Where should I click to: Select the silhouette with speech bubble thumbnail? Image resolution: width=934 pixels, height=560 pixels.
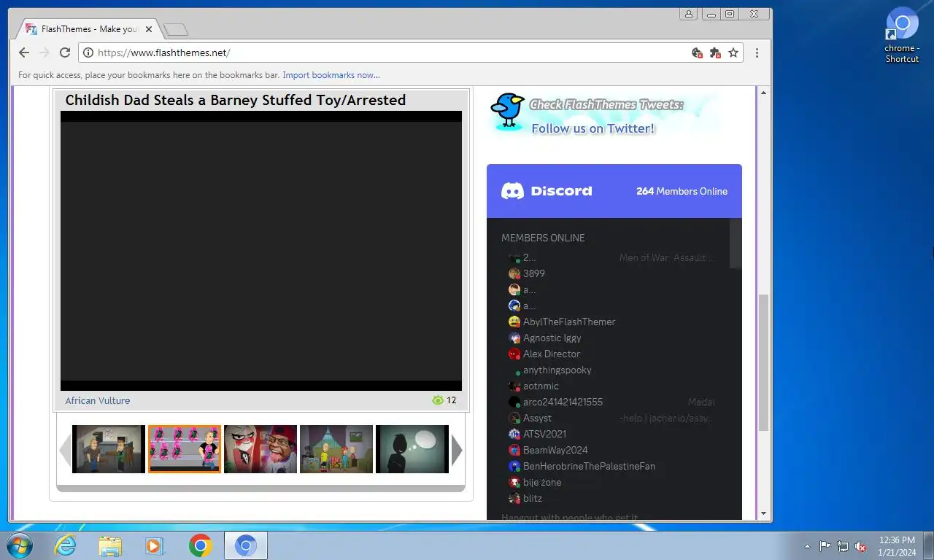pos(412,449)
